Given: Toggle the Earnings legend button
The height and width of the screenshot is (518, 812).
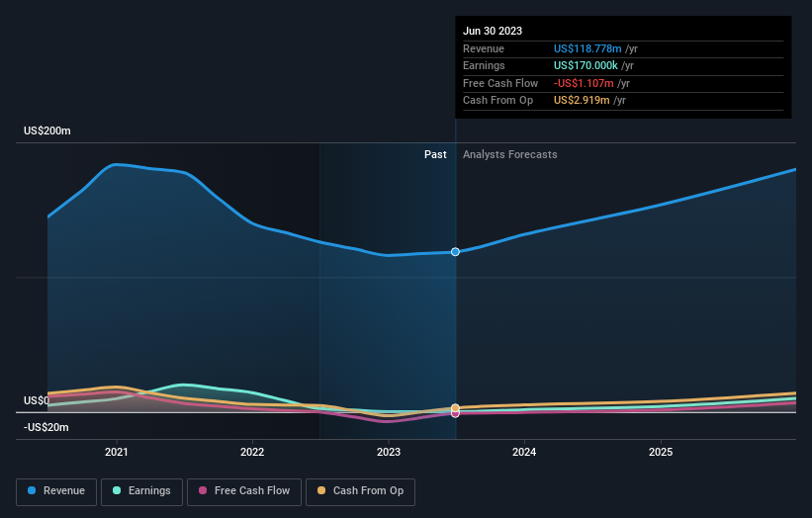Looking at the screenshot, I should 141,491.
